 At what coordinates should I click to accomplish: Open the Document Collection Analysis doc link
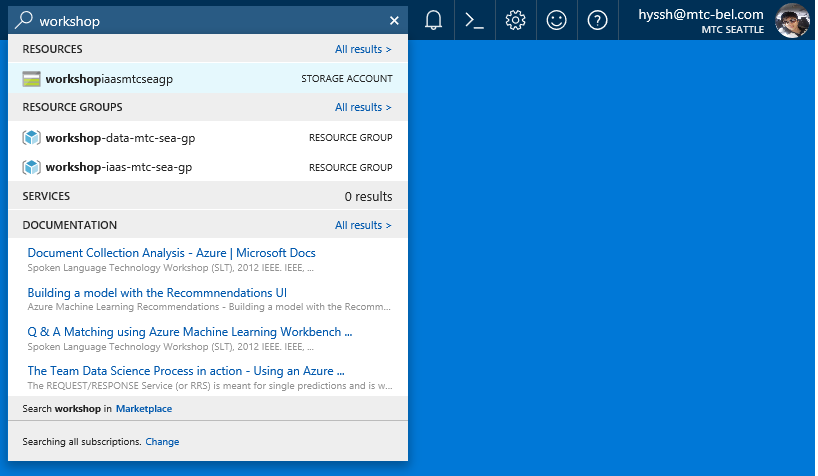pos(172,253)
